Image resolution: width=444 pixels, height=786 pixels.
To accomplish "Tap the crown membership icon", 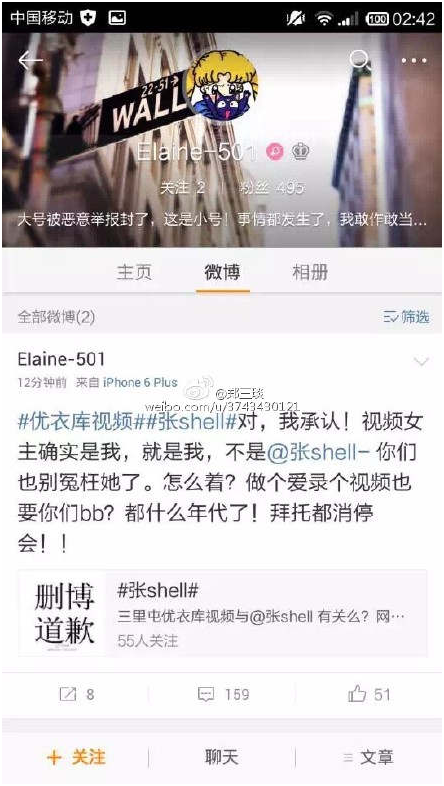I will coord(300,151).
